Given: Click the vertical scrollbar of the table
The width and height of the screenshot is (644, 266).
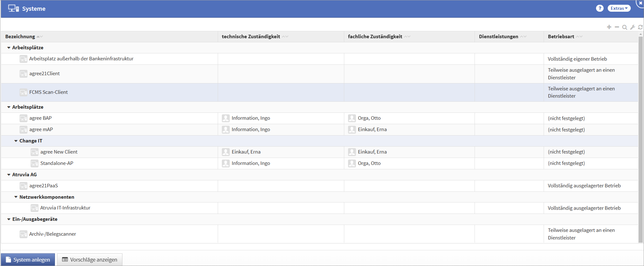Looking at the screenshot, I should click(641, 139).
